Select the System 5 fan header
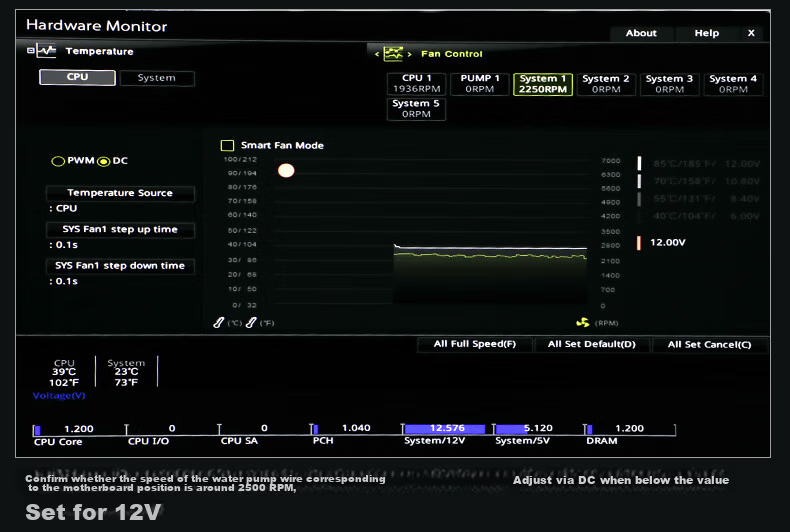The height and width of the screenshot is (532, 790). [416, 108]
